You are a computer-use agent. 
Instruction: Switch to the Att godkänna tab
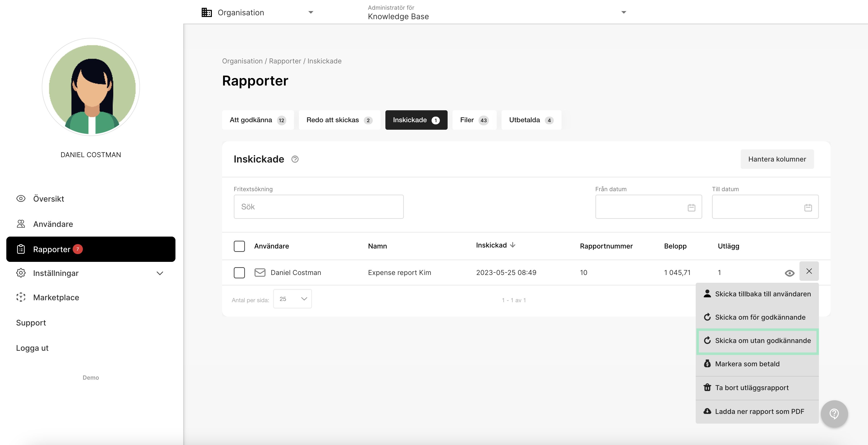click(258, 120)
